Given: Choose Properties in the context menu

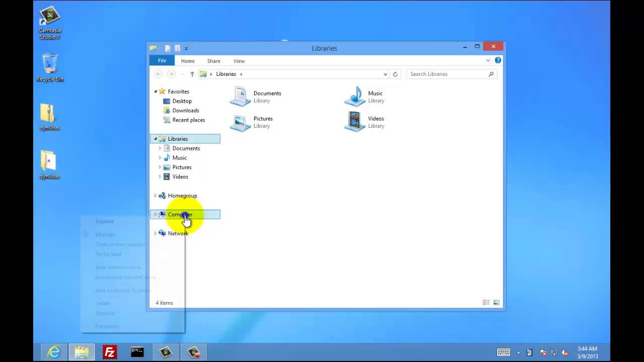Looking at the screenshot, I should click(107, 326).
